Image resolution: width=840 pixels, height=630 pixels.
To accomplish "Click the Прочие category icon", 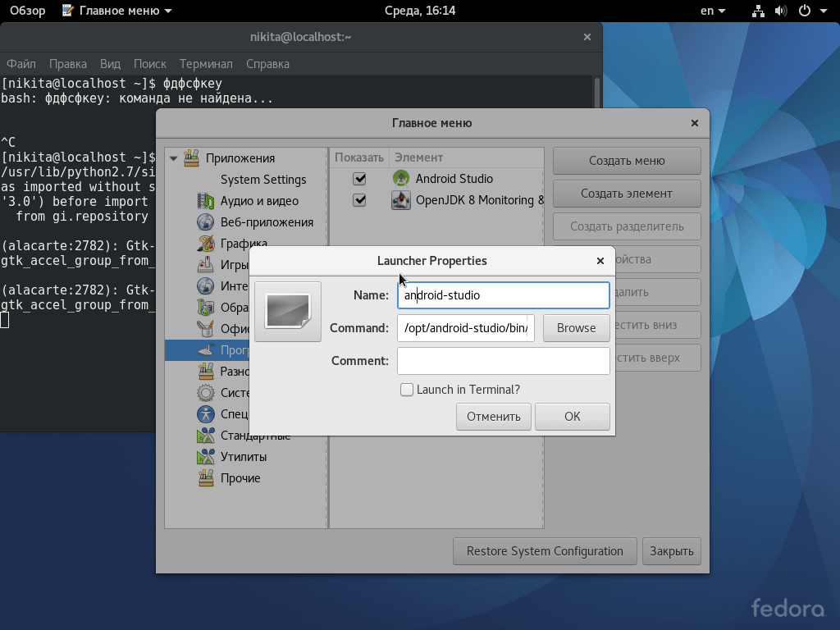I will (205, 478).
